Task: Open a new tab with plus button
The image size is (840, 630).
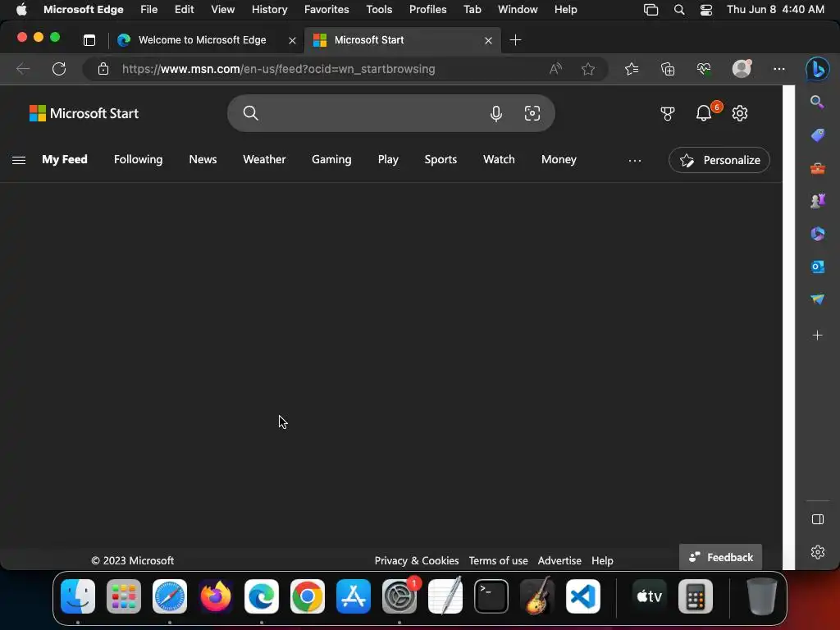Action: tap(515, 40)
